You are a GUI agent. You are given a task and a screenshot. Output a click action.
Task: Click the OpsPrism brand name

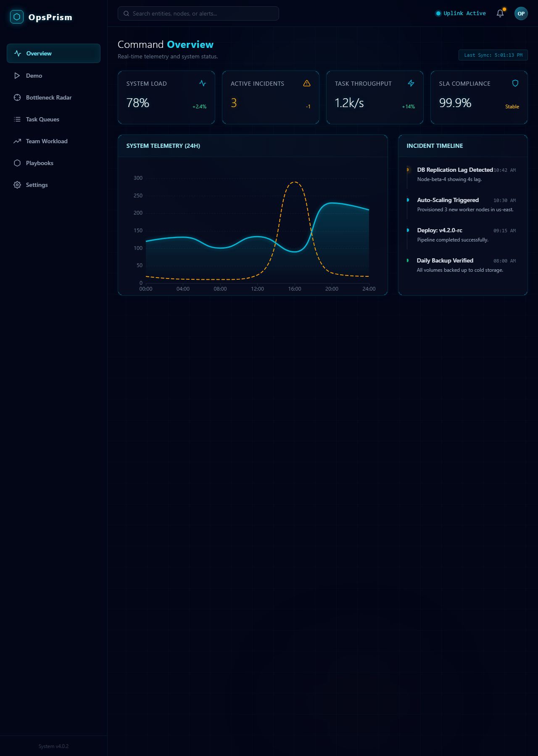pos(50,17)
